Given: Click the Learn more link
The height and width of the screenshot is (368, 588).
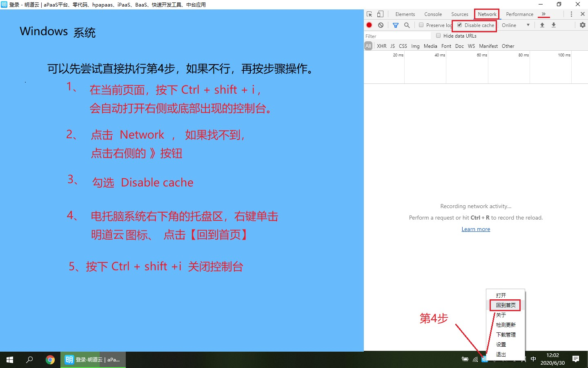Looking at the screenshot, I should point(476,229).
